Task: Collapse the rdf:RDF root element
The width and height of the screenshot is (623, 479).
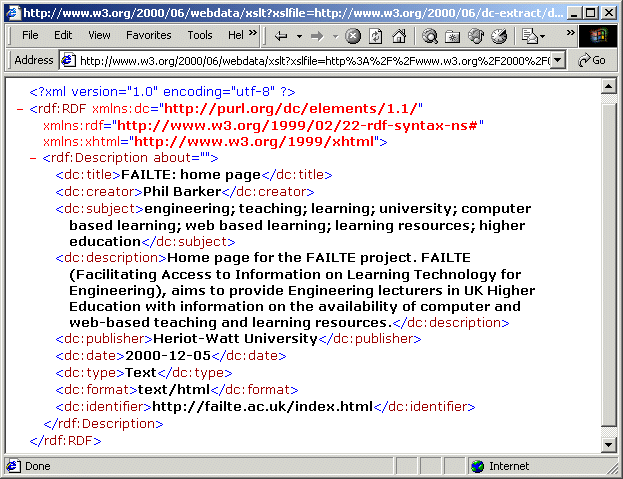Action: coord(20,109)
